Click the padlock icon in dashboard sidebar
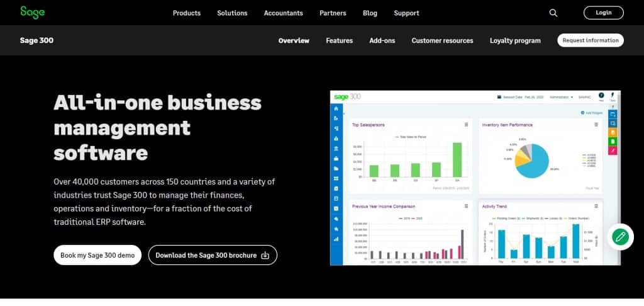The height and width of the screenshot is (306, 644). 336,139
